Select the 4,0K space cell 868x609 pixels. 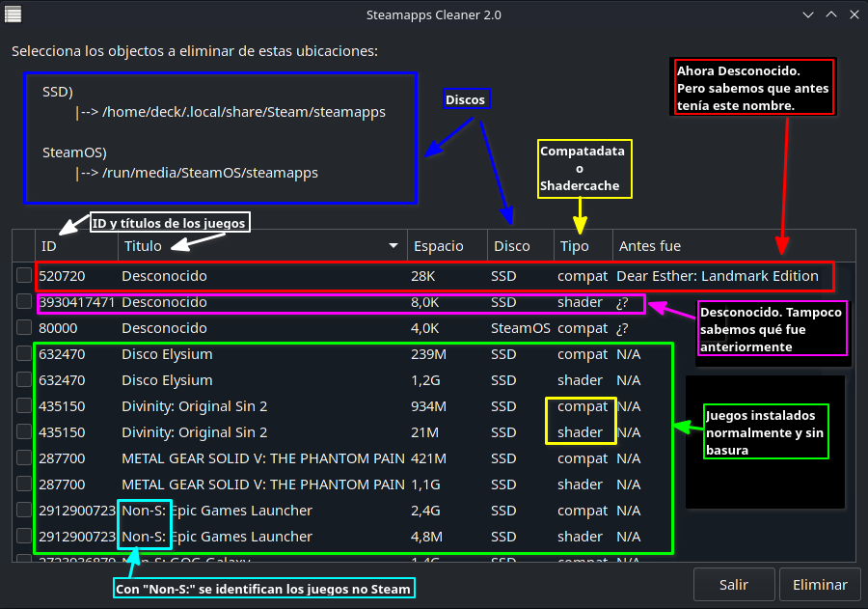(425, 328)
